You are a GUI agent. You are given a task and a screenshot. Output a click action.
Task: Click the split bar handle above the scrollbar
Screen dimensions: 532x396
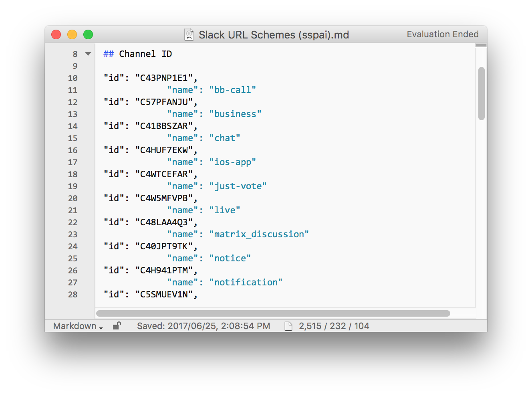481,45
